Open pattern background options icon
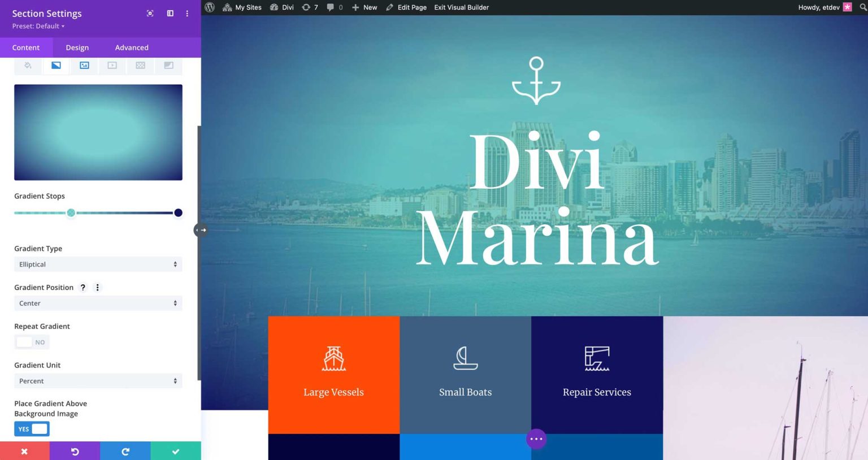 pos(140,65)
